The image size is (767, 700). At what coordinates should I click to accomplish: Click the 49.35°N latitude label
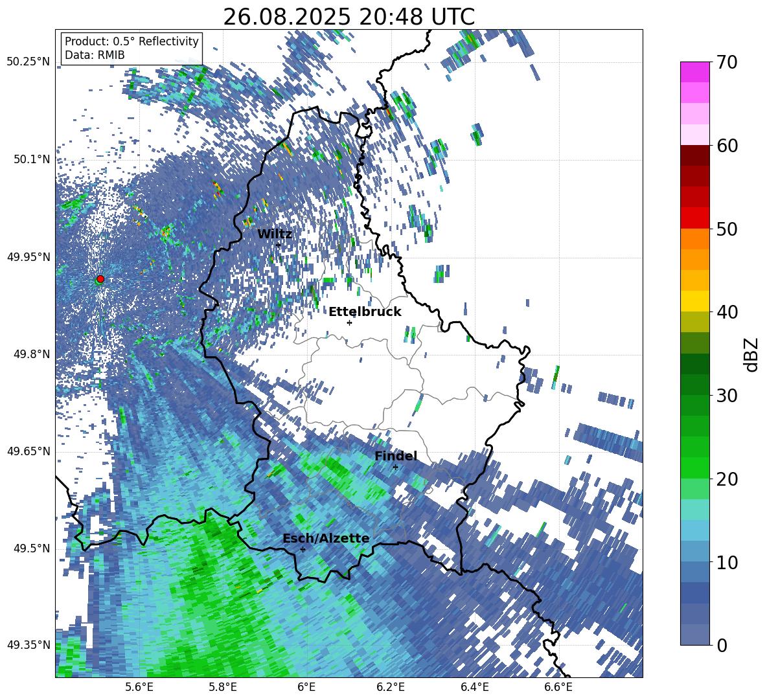[29, 645]
